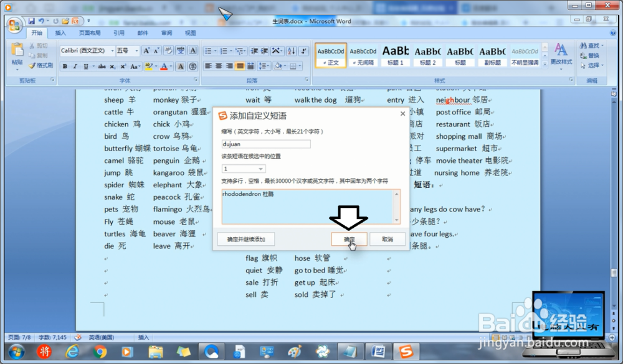
Task: Open the font dialog launcher
Action: coord(196,80)
